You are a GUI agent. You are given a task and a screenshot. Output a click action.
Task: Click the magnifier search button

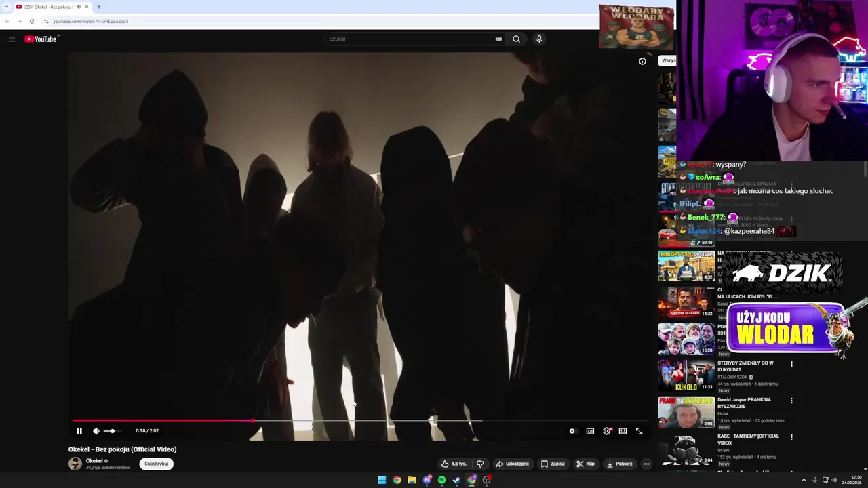[516, 39]
